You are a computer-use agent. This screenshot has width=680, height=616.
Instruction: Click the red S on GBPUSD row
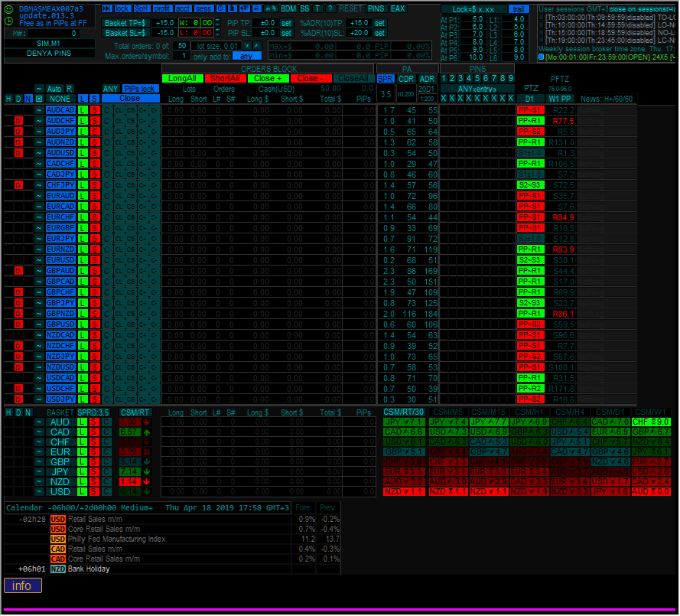click(95, 324)
